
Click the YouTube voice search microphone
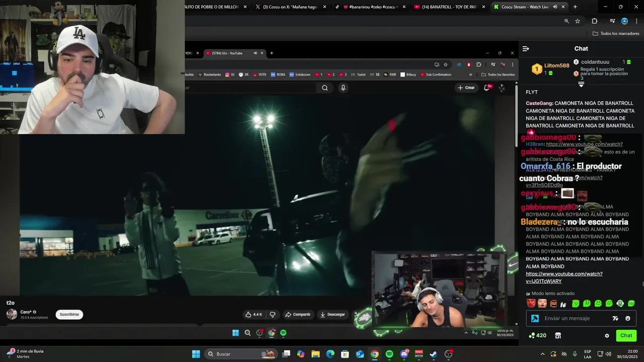pos(343,87)
